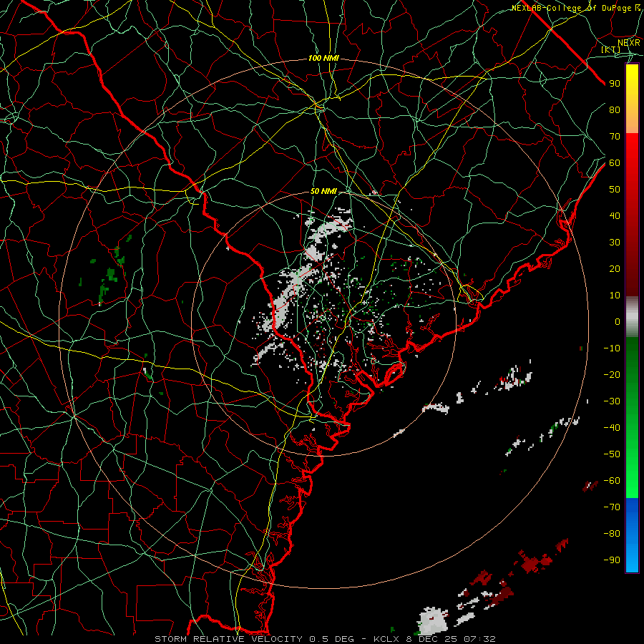The height and width of the screenshot is (644, 644).
Task: Click the NEXR label above color scale
Action: 629,43
